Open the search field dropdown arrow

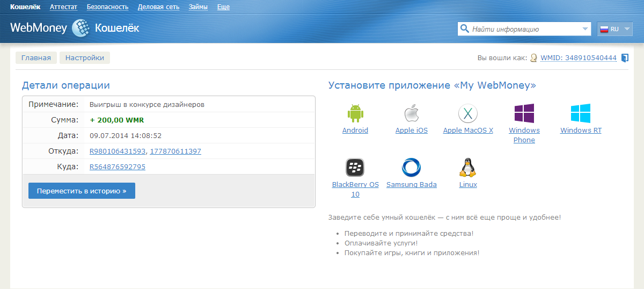point(585,29)
